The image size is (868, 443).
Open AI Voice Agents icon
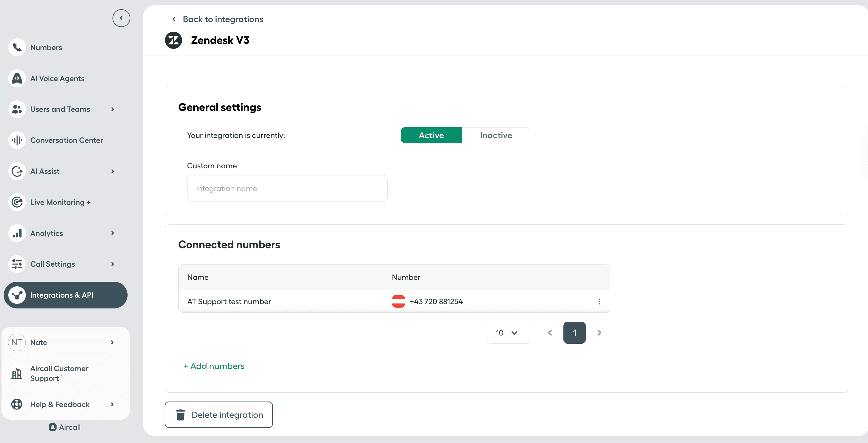[17, 79]
